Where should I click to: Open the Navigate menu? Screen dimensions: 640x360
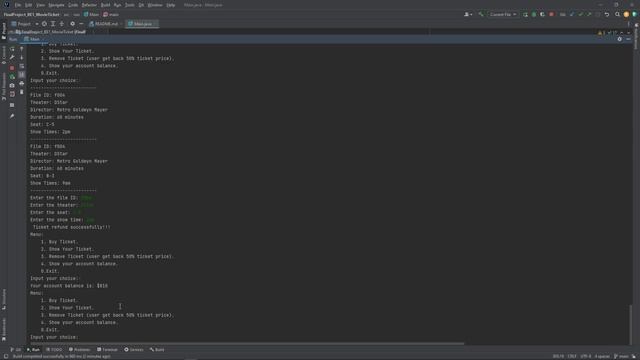pos(56,5)
